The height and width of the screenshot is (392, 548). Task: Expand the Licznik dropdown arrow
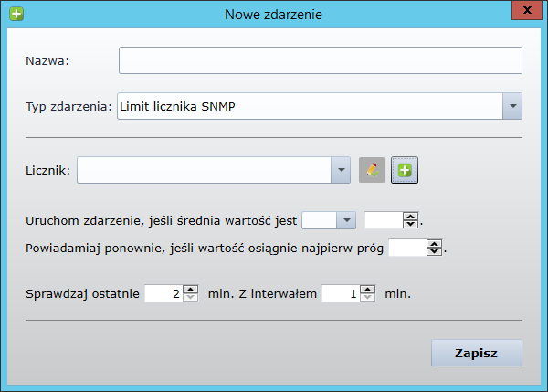pos(341,170)
